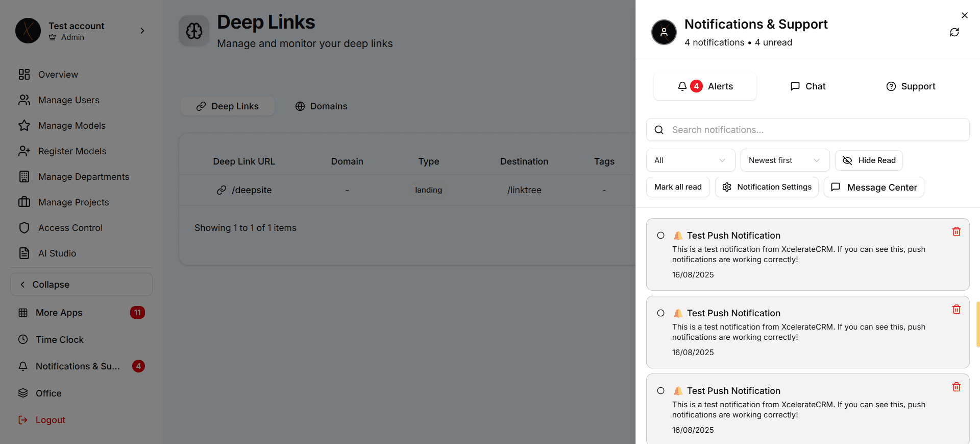Click the /linktree destination cell

[524, 190]
